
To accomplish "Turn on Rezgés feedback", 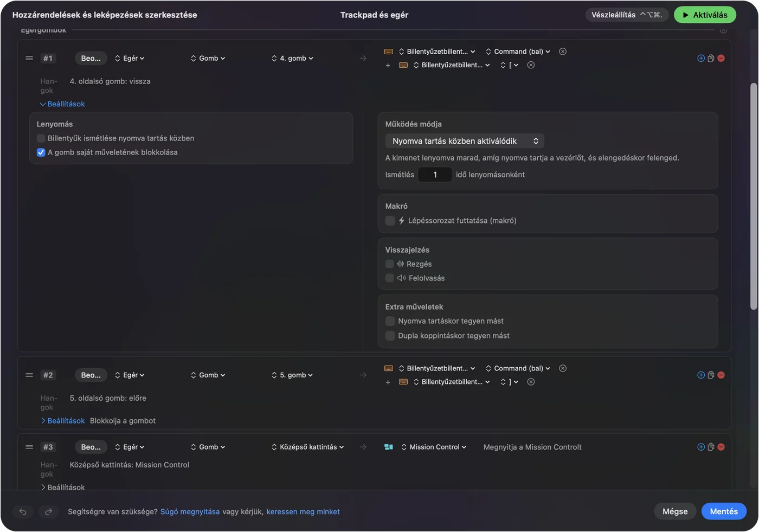I will click(x=390, y=264).
